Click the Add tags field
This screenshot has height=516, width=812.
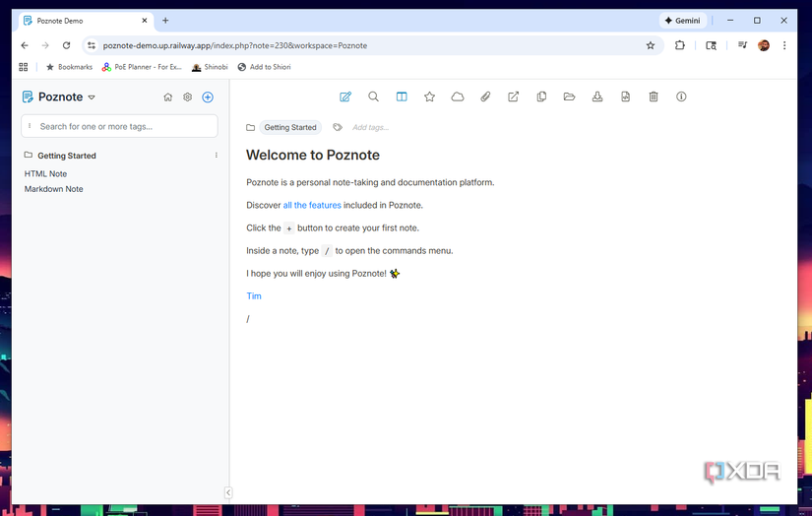tap(371, 127)
